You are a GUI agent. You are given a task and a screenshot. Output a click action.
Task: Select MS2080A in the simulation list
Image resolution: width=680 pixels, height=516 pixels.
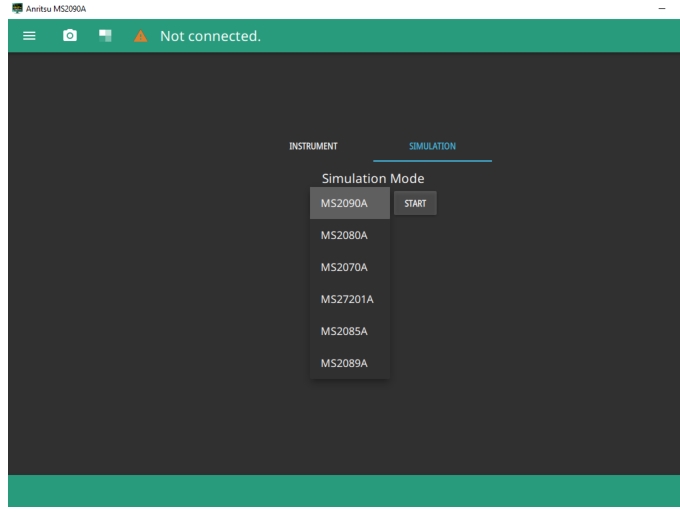[x=344, y=235]
